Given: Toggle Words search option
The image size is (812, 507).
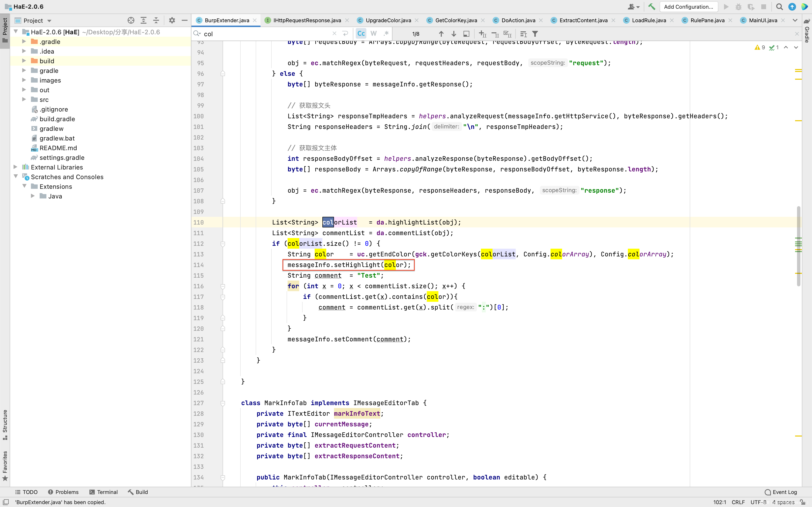Looking at the screenshot, I should pyautogui.click(x=373, y=34).
